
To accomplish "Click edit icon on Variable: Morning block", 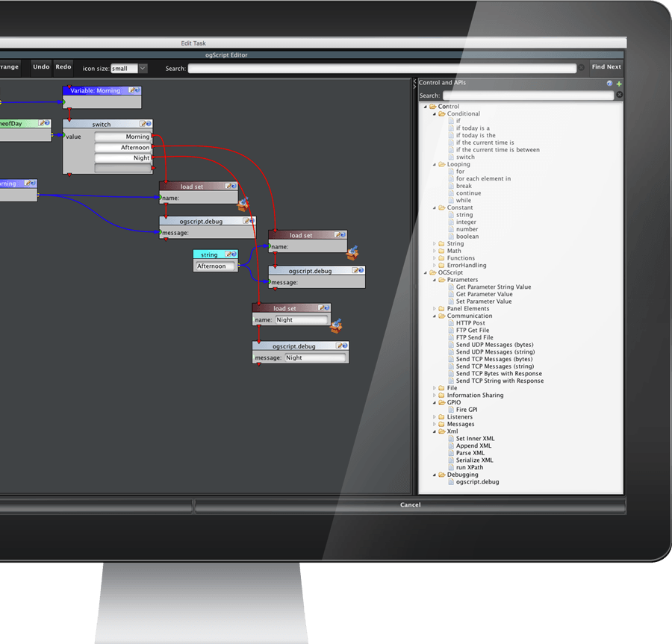I will (x=132, y=90).
